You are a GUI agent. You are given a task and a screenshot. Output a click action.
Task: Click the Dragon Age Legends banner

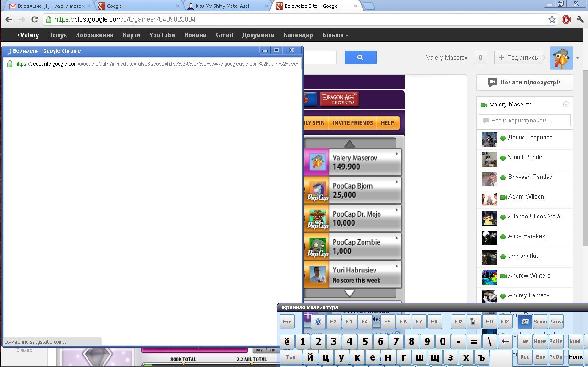point(339,99)
